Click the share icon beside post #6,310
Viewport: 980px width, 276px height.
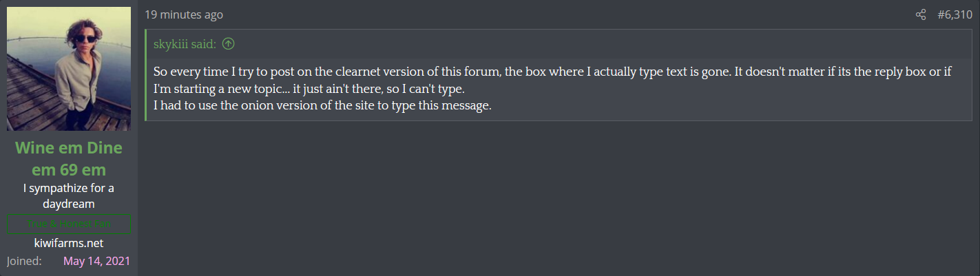click(x=921, y=14)
